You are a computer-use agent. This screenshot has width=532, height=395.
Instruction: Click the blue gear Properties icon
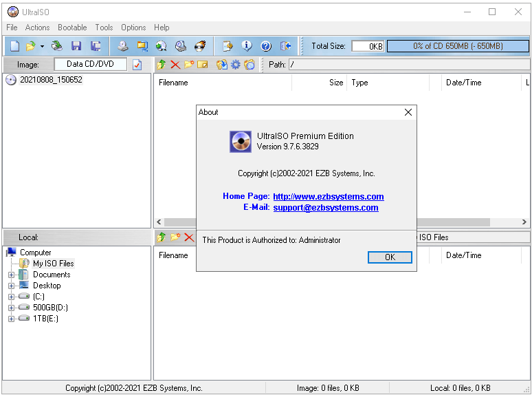236,65
